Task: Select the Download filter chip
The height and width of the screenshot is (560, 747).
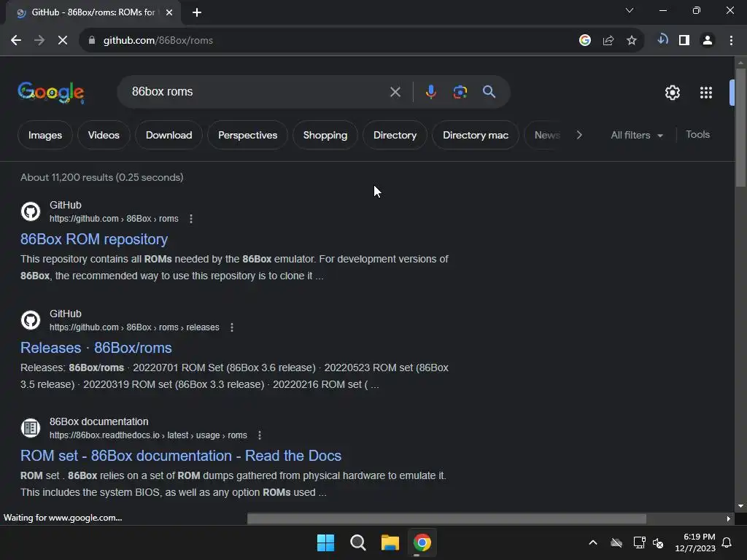Action: 169,135
